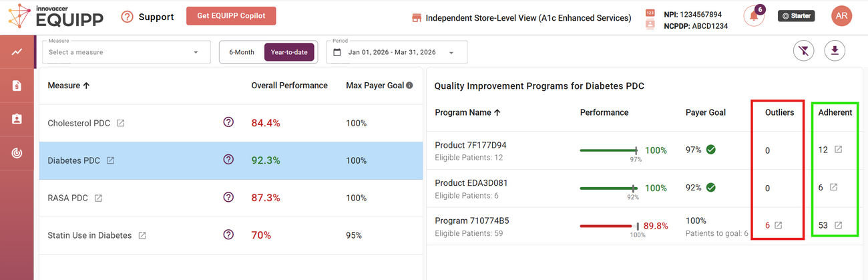Open Cholesterol PDC external link icon

click(x=120, y=123)
